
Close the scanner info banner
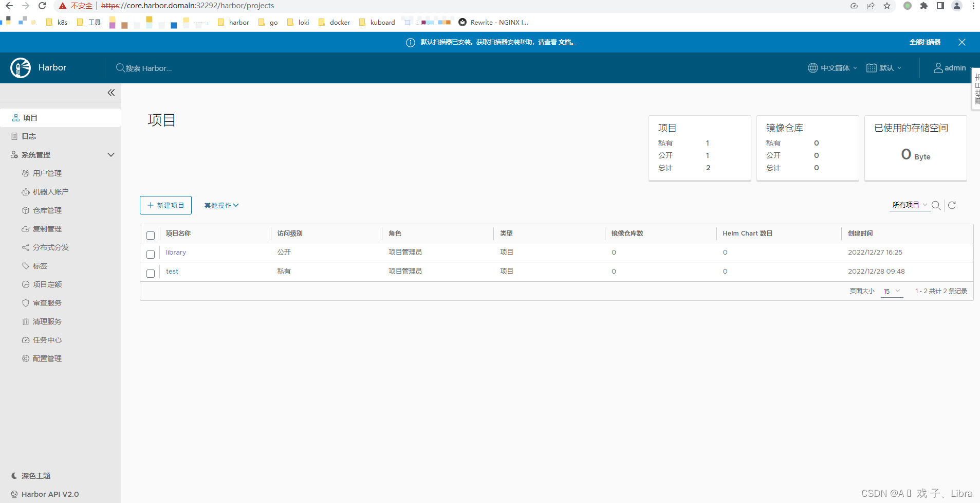(962, 42)
